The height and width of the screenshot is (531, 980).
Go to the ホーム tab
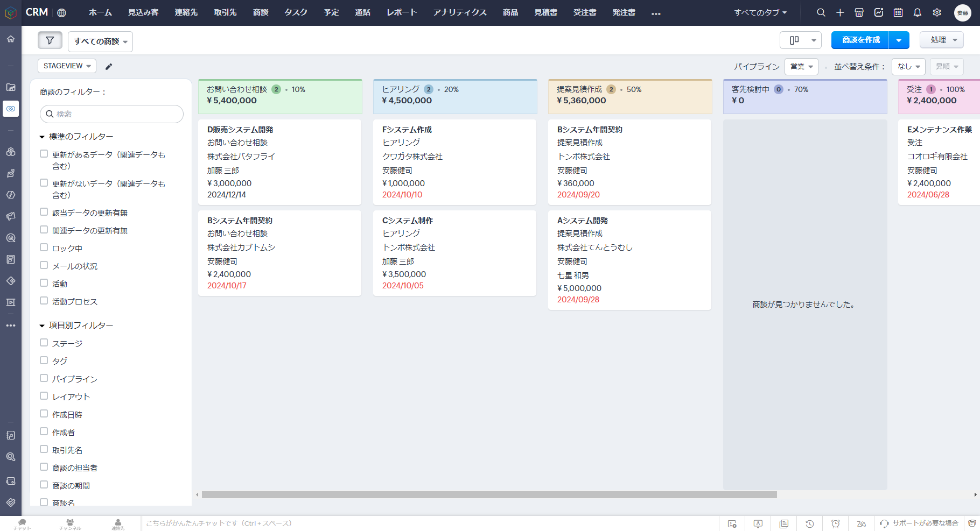pyautogui.click(x=101, y=12)
